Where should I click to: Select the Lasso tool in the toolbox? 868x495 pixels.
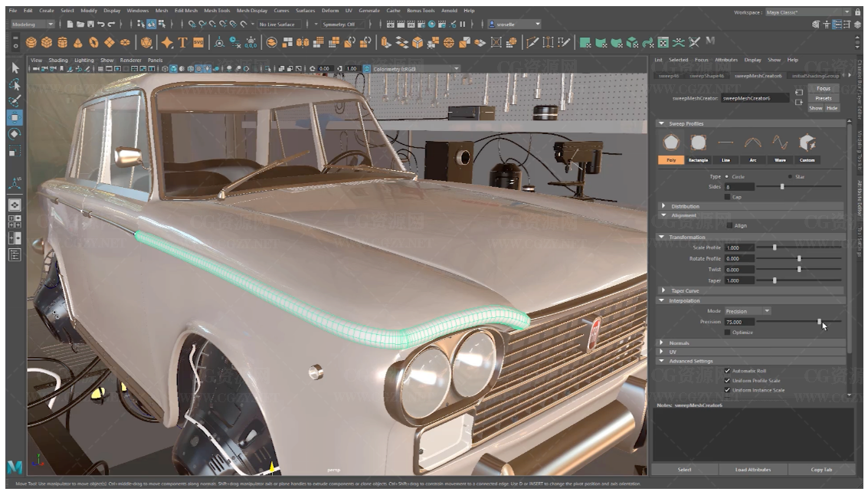click(15, 84)
